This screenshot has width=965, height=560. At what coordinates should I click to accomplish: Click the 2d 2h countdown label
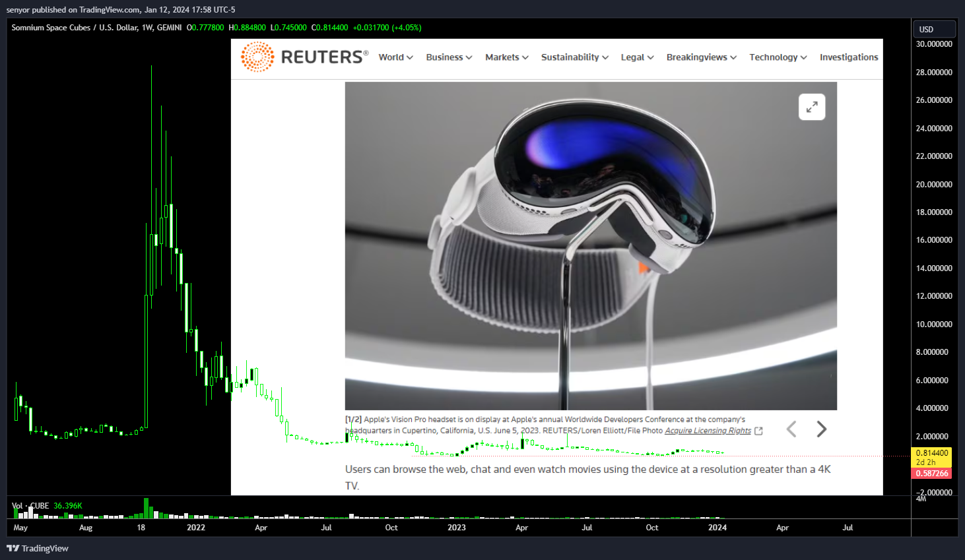(x=926, y=462)
